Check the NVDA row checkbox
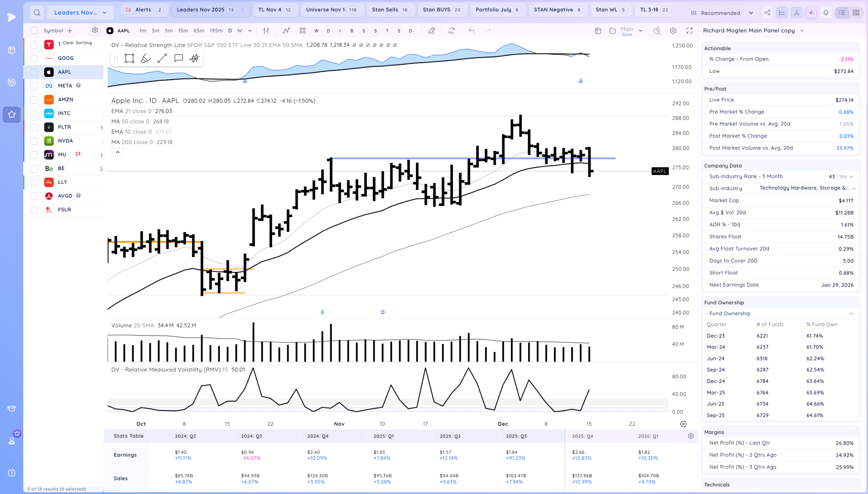The width and height of the screenshot is (868, 494). click(x=34, y=141)
